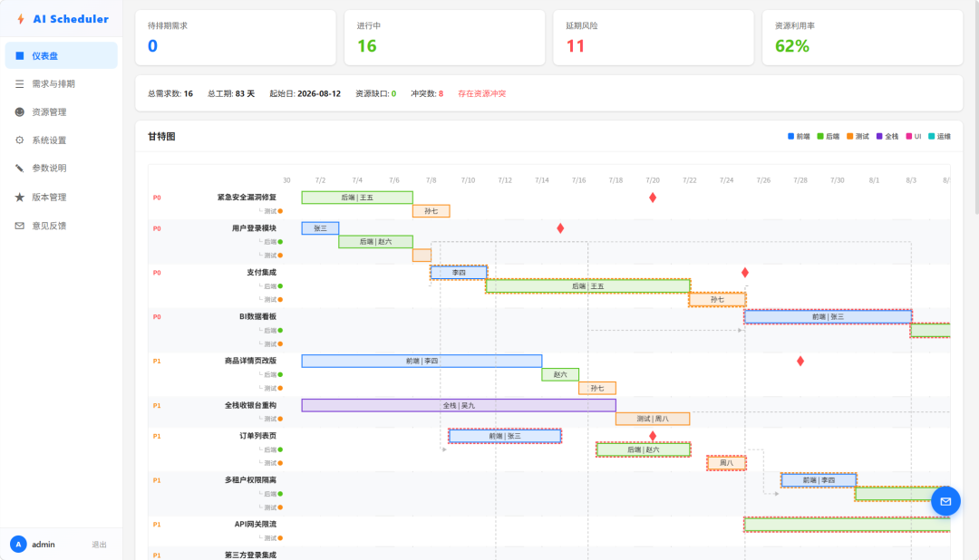Click 前端|李四 bar in 商品详情页改版 row
Image resolution: width=979 pixels, height=560 pixels.
(422, 361)
